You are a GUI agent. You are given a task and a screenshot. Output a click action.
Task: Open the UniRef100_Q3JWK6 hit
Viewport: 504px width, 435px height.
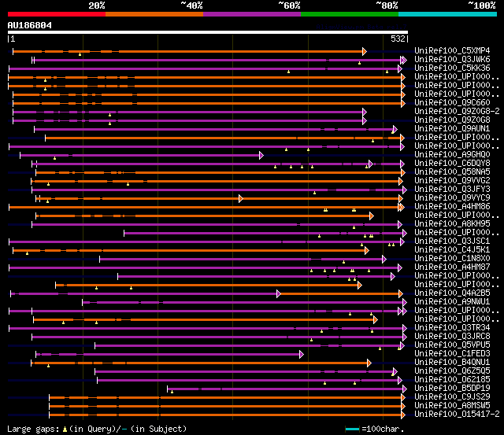[452, 60]
